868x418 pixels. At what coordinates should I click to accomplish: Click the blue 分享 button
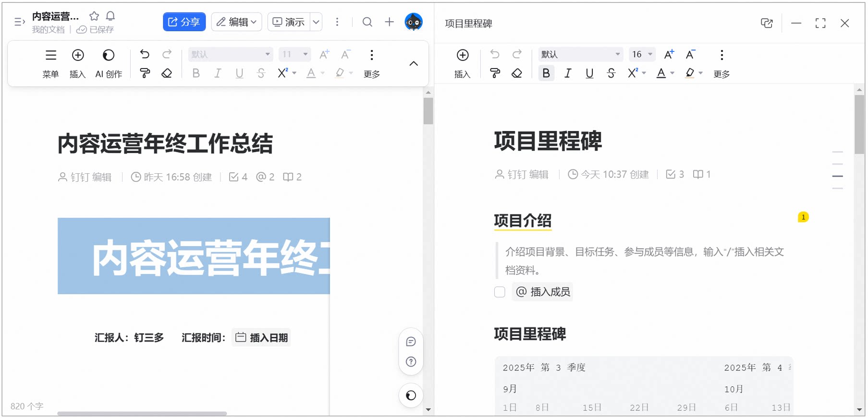pos(184,22)
